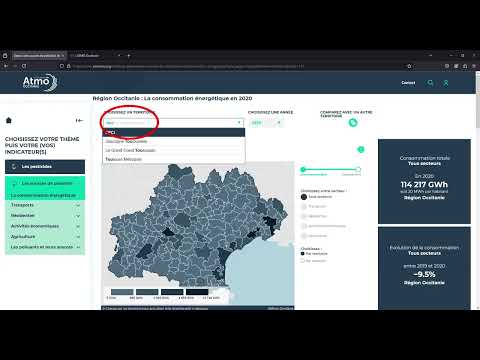Open a new browser tab with plus

point(129,56)
